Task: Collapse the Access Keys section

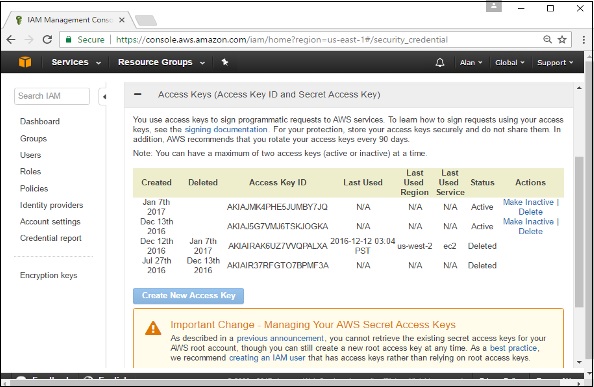Action: point(138,94)
